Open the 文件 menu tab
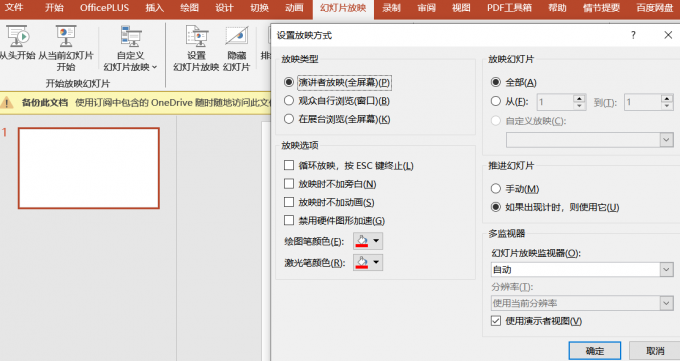 14,8
